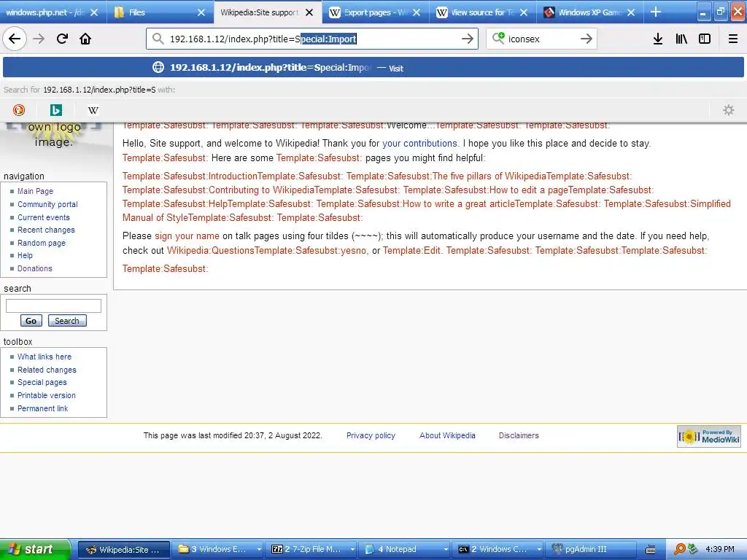Open a new tab with the plus button
Screen dimensions: 747x560
[x=656, y=12]
